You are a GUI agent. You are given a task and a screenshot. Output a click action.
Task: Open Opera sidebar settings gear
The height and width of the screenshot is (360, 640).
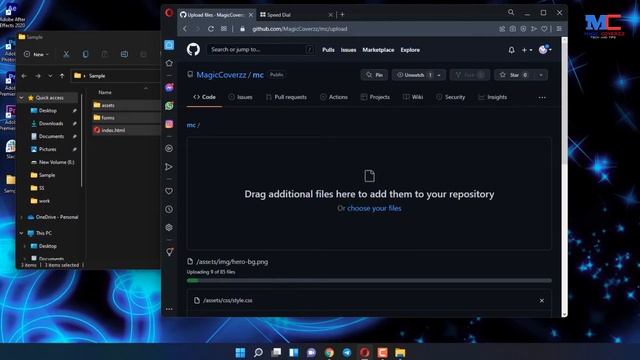click(169, 227)
